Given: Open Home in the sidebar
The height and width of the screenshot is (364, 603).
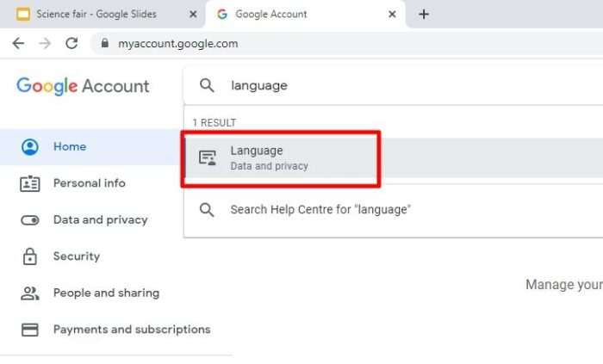Looking at the screenshot, I should point(90,146).
